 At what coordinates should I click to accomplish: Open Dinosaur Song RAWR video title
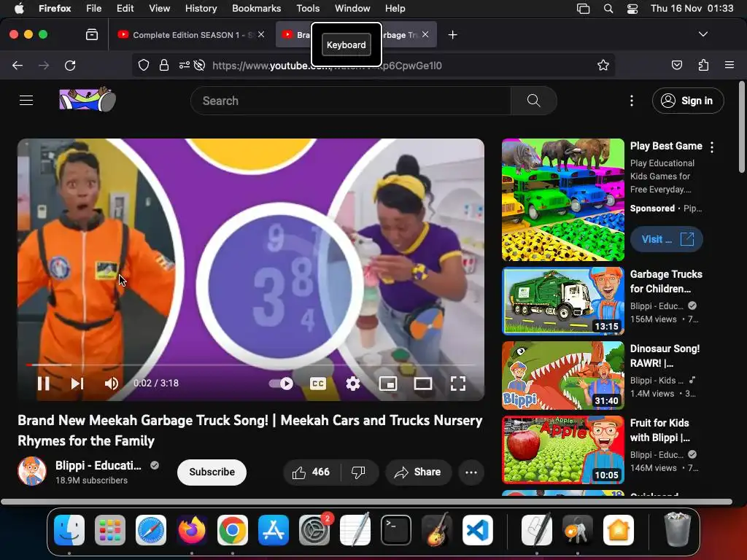665,356
